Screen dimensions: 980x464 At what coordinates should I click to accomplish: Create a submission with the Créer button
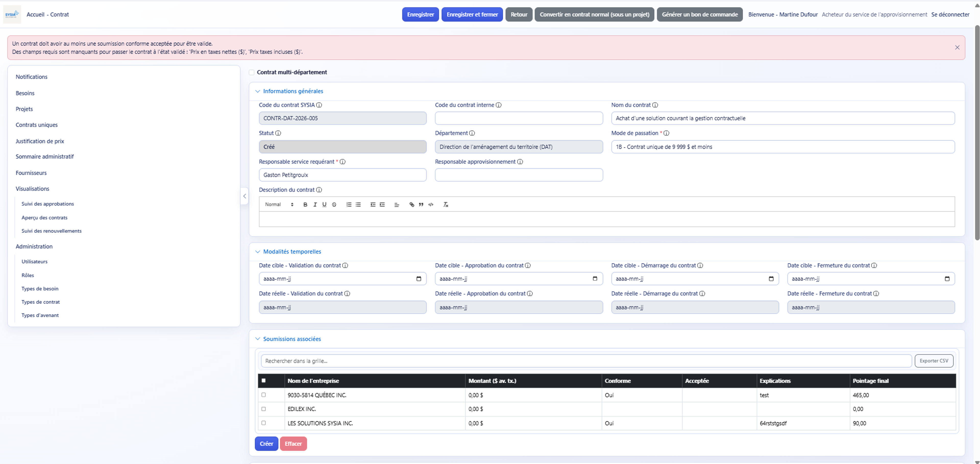[x=266, y=444]
